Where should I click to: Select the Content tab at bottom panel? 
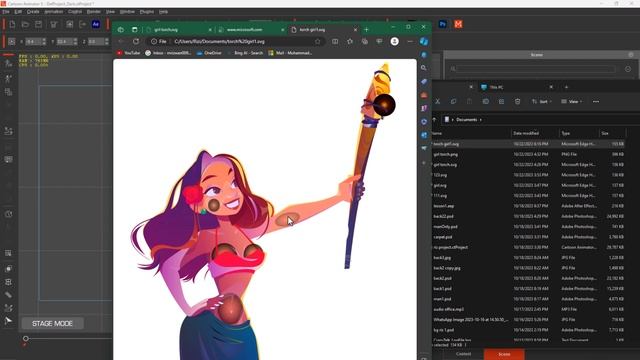coord(463,354)
